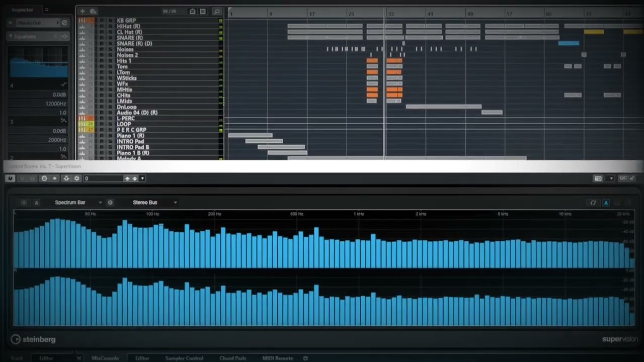Select the DnLoop audio clip in arrangement
644x362 pixels.
(444, 107)
